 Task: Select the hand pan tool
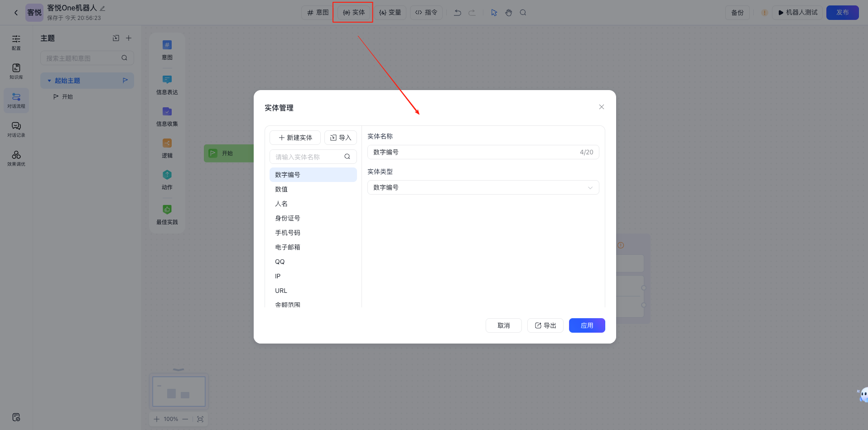click(509, 13)
